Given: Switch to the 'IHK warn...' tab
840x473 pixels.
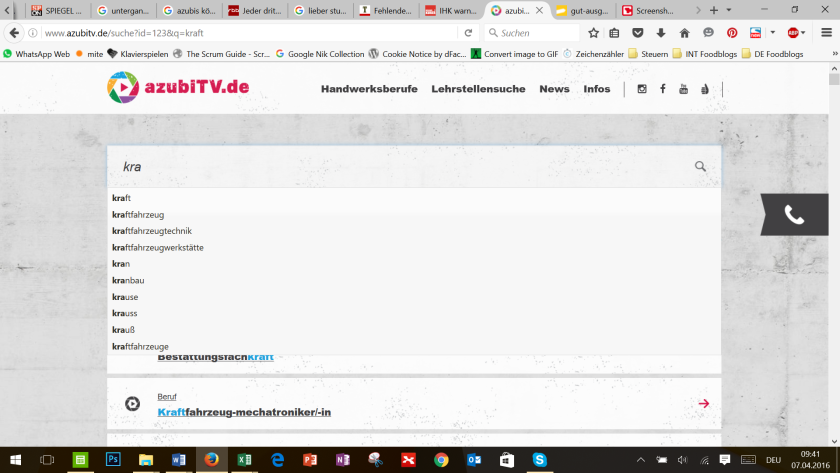Looking at the screenshot, I should [x=452, y=10].
